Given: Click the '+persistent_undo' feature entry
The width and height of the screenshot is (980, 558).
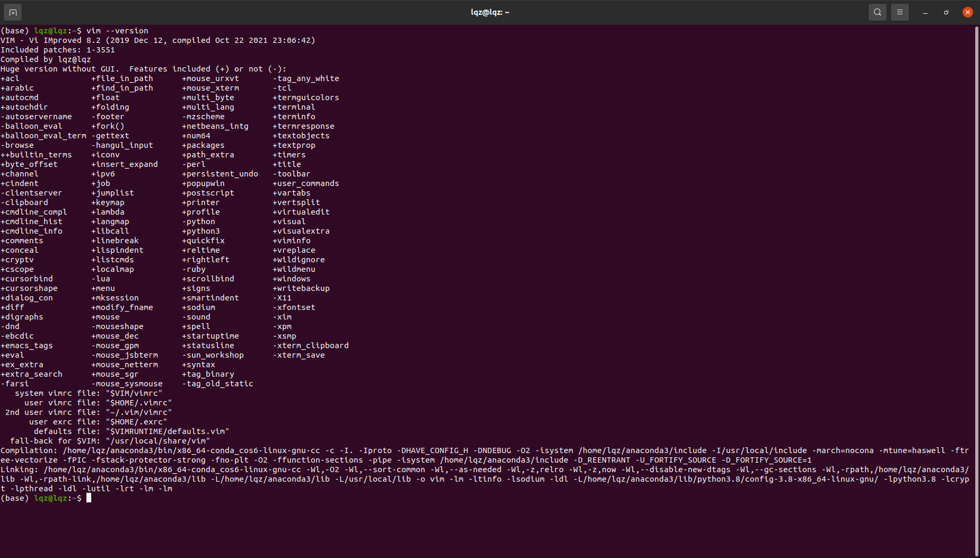Looking at the screenshot, I should tap(220, 174).
